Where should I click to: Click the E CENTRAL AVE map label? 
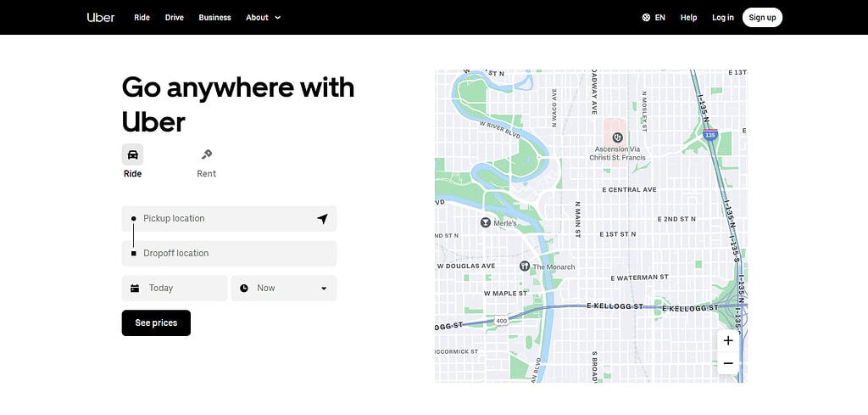pos(630,189)
